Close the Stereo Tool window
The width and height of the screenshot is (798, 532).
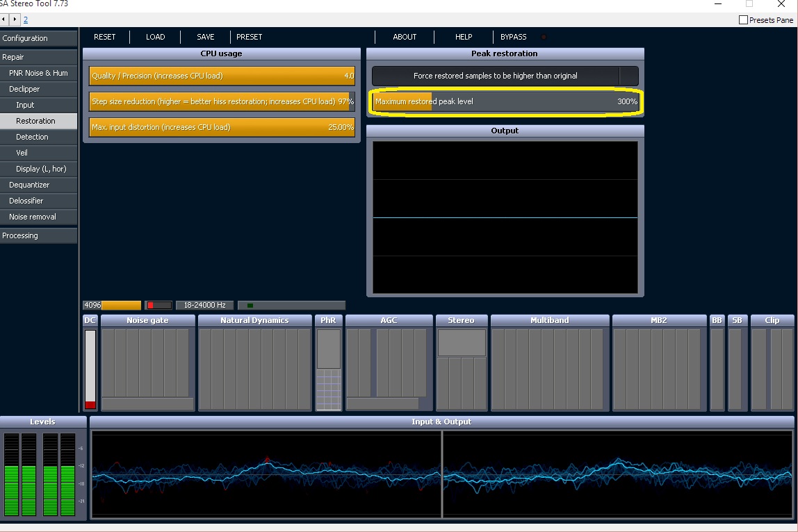click(x=781, y=4)
